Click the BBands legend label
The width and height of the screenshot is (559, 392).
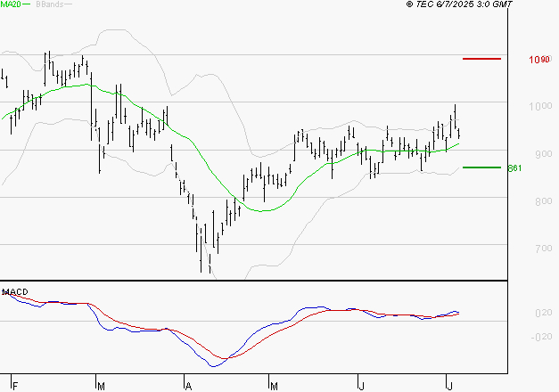coord(50,4)
